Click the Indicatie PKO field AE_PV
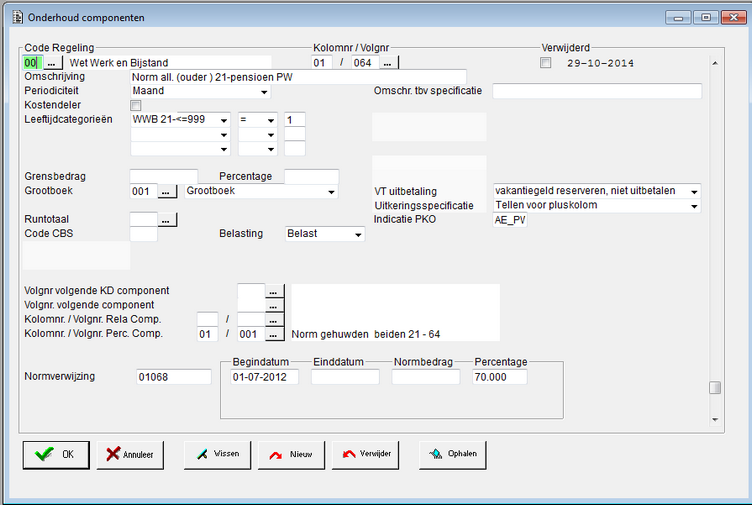 coord(510,220)
